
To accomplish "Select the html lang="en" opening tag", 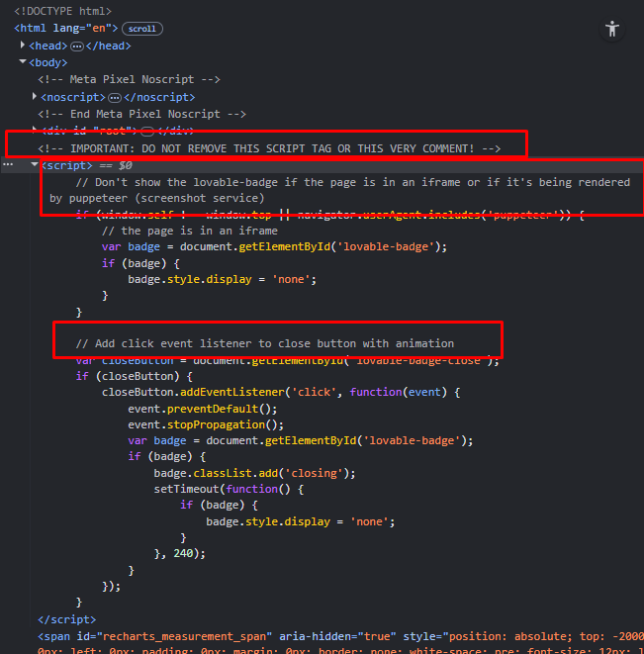I will 66,28.
